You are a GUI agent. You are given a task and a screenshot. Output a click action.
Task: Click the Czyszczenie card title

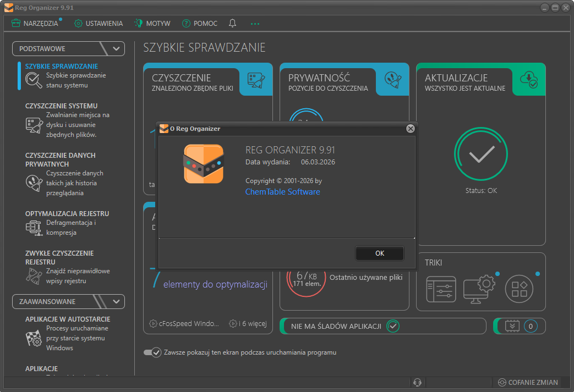point(181,78)
